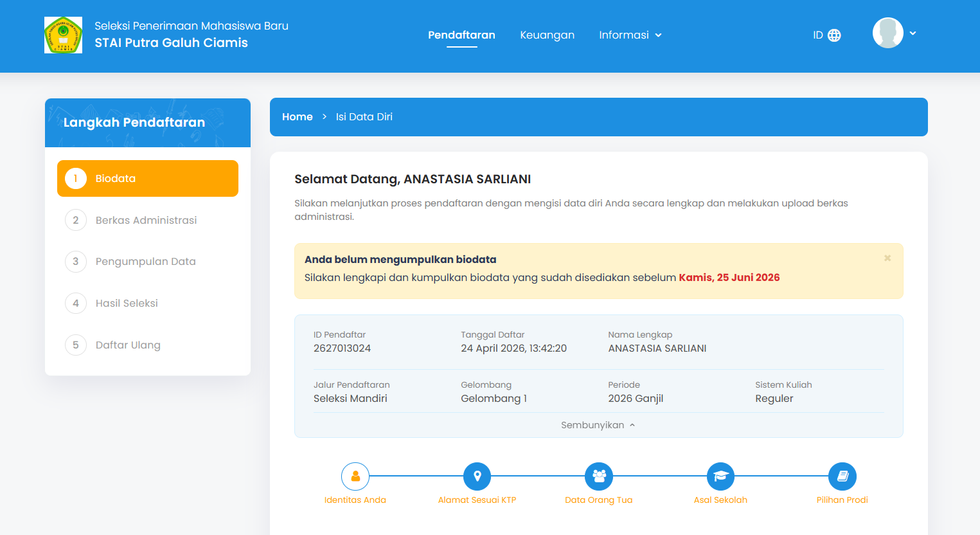Select the Biodata registration step
This screenshot has height=535, width=980.
point(148,179)
